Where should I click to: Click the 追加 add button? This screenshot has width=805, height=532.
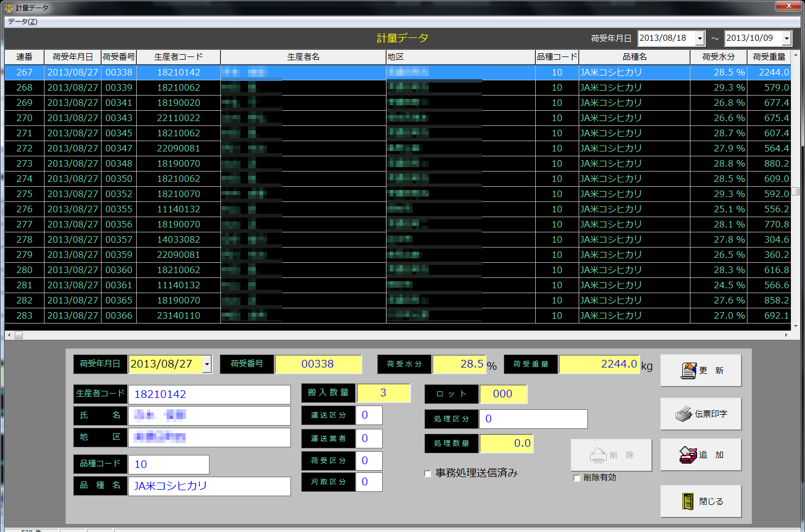[x=701, y=455]
